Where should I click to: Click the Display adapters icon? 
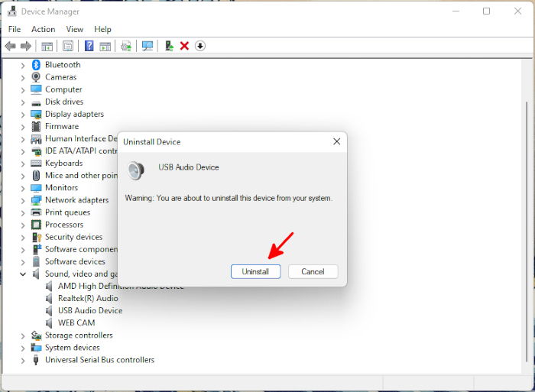[36, 115]
